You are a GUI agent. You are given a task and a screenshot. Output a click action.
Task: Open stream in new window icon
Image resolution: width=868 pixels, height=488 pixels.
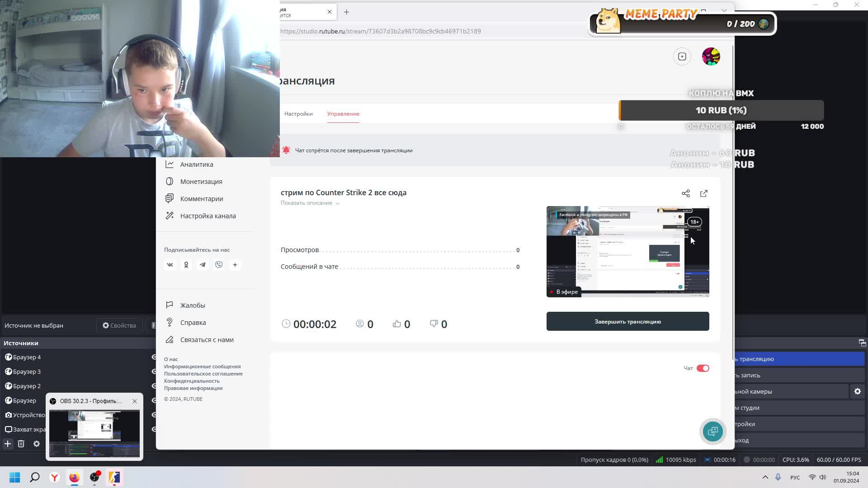click(x=704, y=193)
